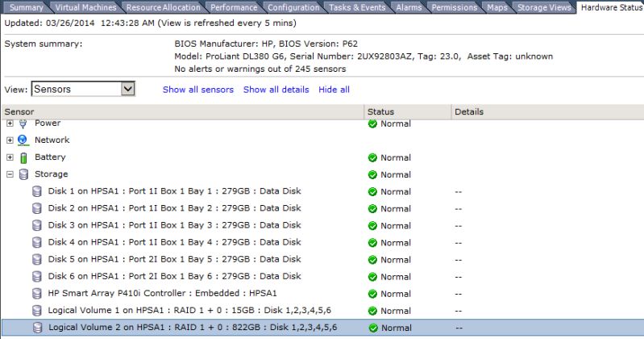Screen dimensions: 644x339
Task: Expand the Battery sensor group
Action: (x=10, y=157)
